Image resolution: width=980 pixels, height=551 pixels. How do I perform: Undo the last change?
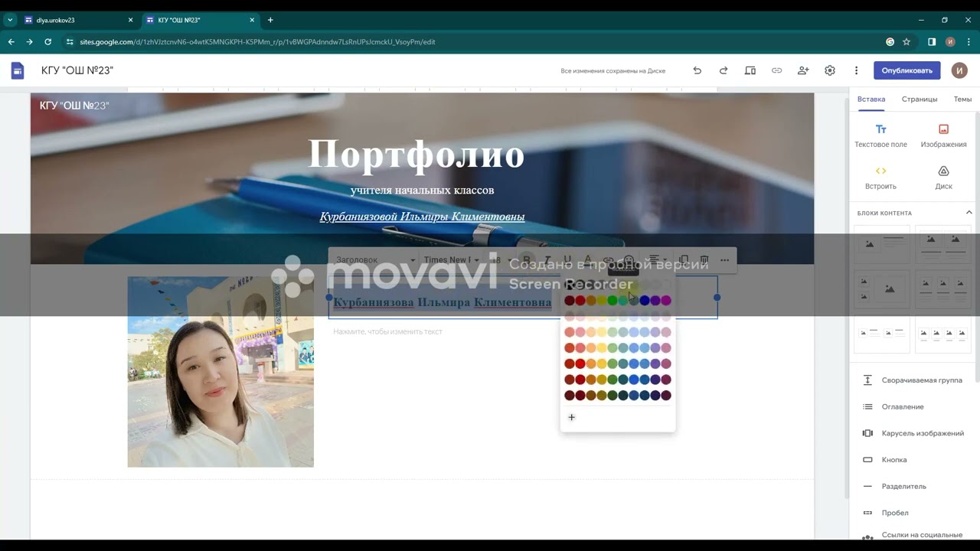pyautogui.click(x=697, y=70)
